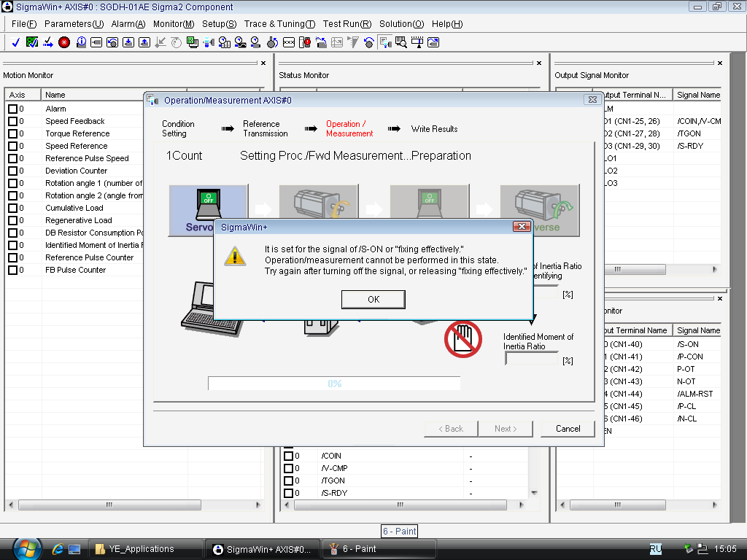Open the File menu

click(24, 24)
